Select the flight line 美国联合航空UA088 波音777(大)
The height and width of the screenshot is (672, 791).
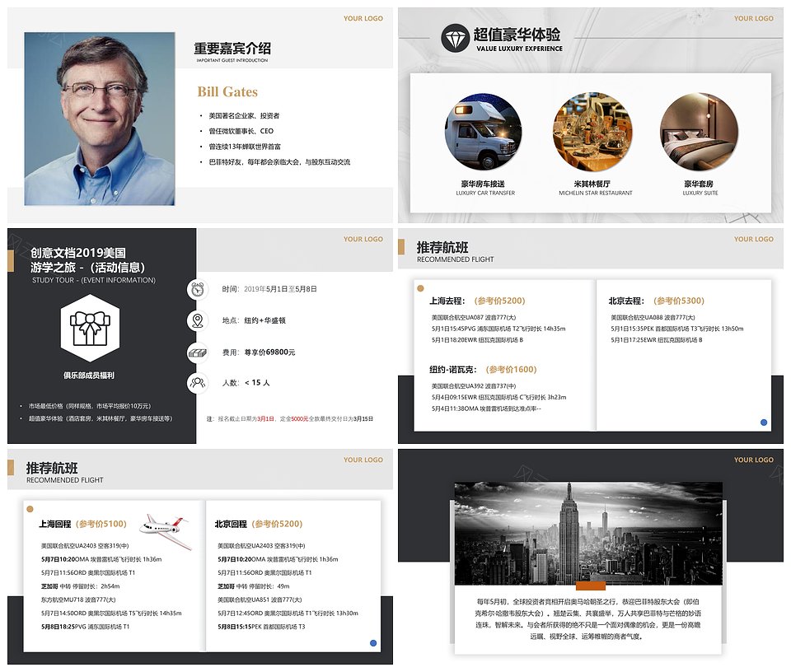[x=653, y=318]
